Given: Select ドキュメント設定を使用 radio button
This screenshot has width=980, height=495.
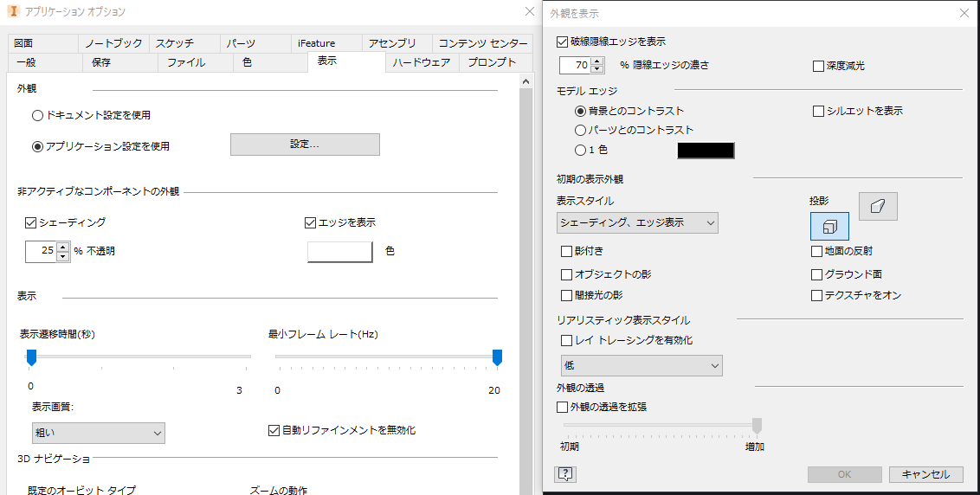Looking at the screenshot, I should point(37,116).
